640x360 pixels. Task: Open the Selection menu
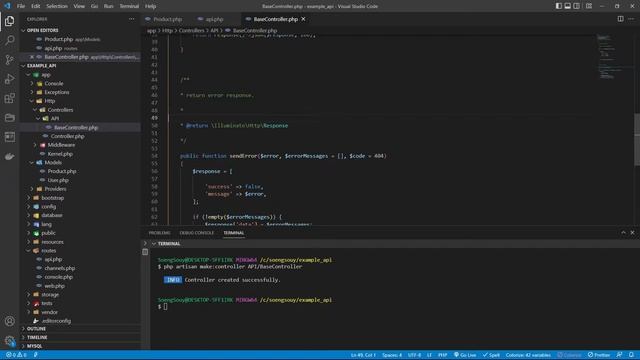coord(57,6)
